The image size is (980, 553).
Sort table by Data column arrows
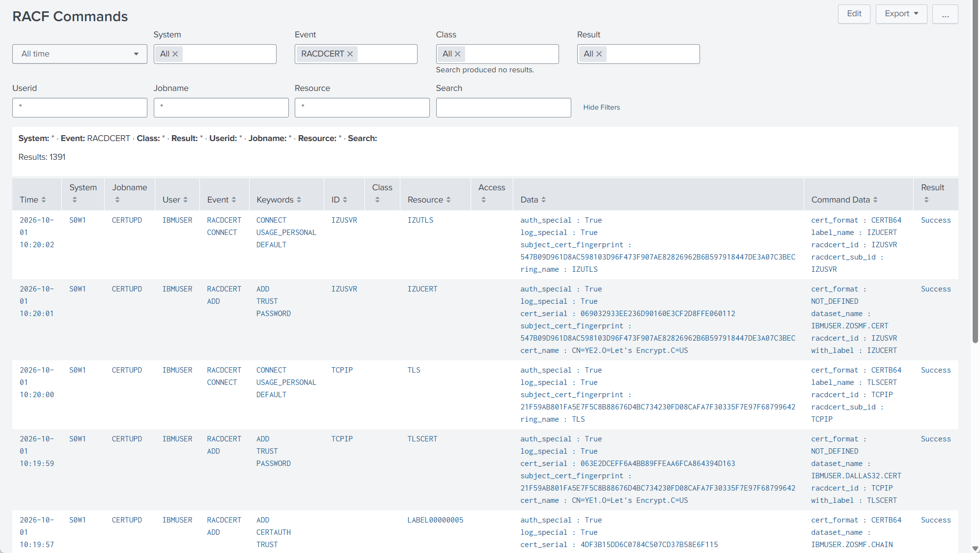(x=543, y=200)
